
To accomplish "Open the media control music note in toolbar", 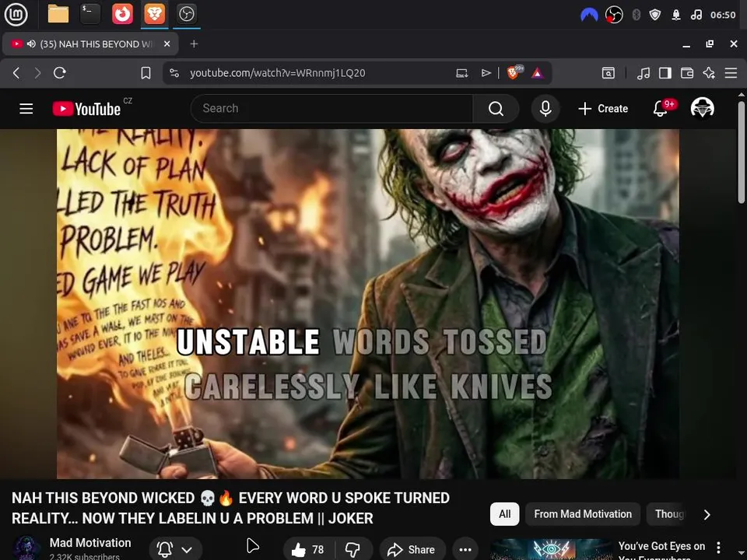I will [644, 73].
